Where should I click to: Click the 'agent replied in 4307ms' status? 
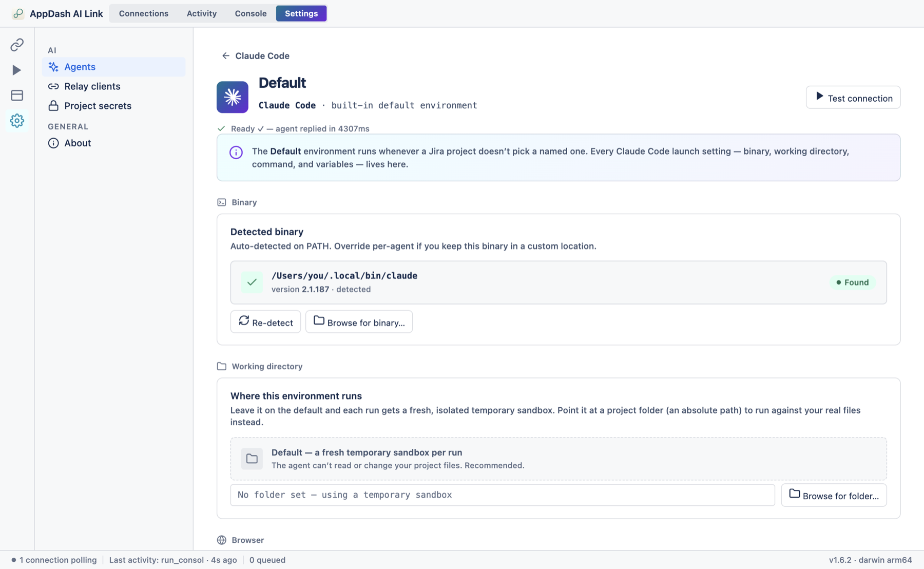click(x=322, y=128)
